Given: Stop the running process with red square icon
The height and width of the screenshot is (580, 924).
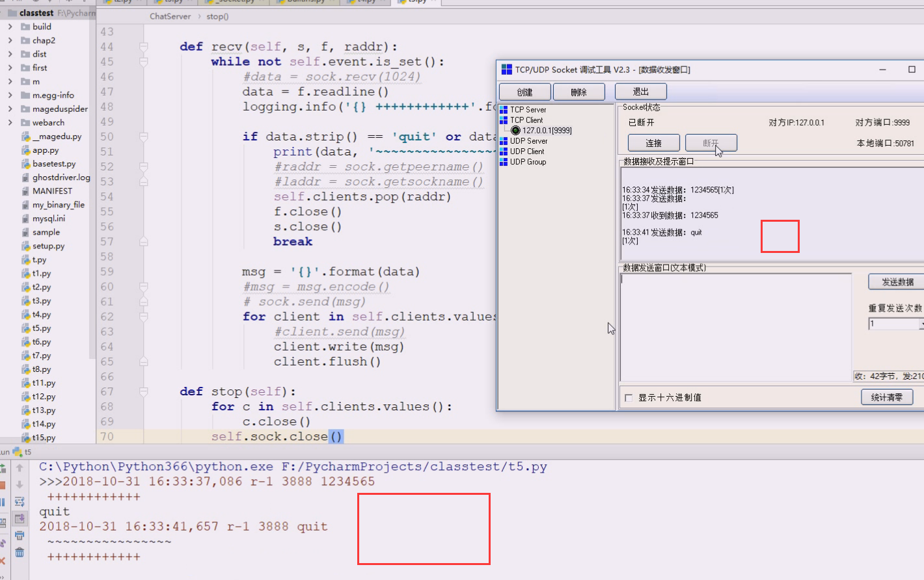Looking at the screenshot, I should [3, 484].
